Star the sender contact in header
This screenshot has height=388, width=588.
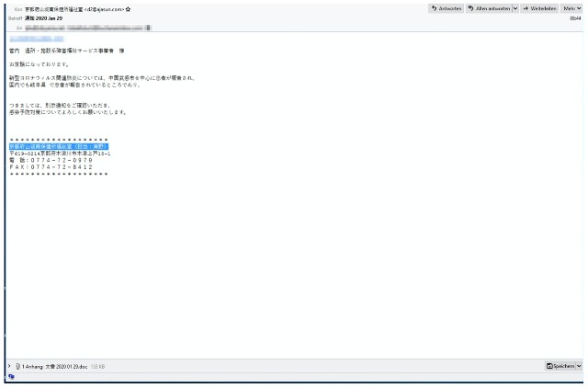(x=128, y=9)
